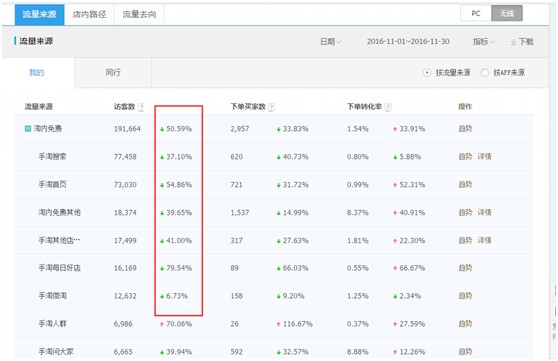Image resolution: width=558 pixels, height=361 pixels.
Task: Click the help icon beside 访客数
Action: (x=141, y=107)
